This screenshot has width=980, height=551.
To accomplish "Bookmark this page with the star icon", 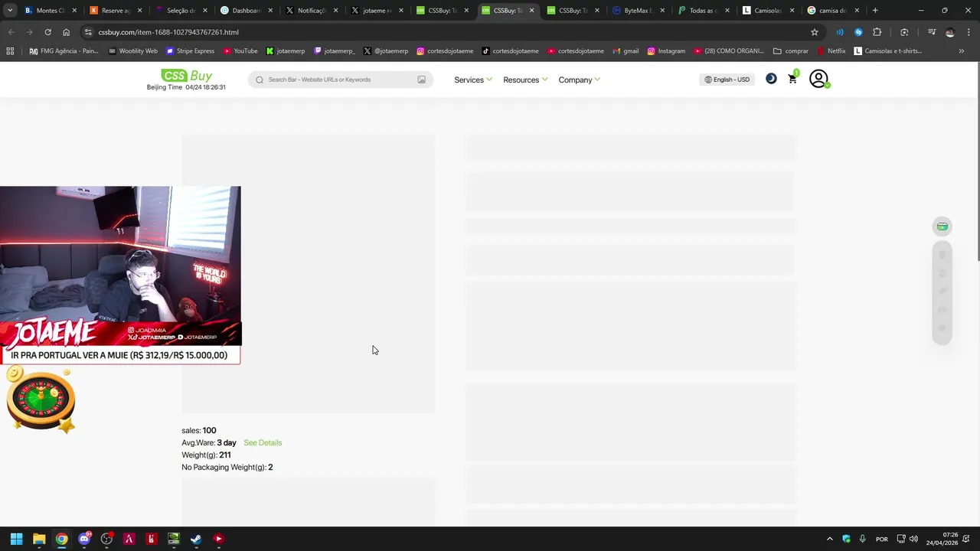I will click(815, 32).
